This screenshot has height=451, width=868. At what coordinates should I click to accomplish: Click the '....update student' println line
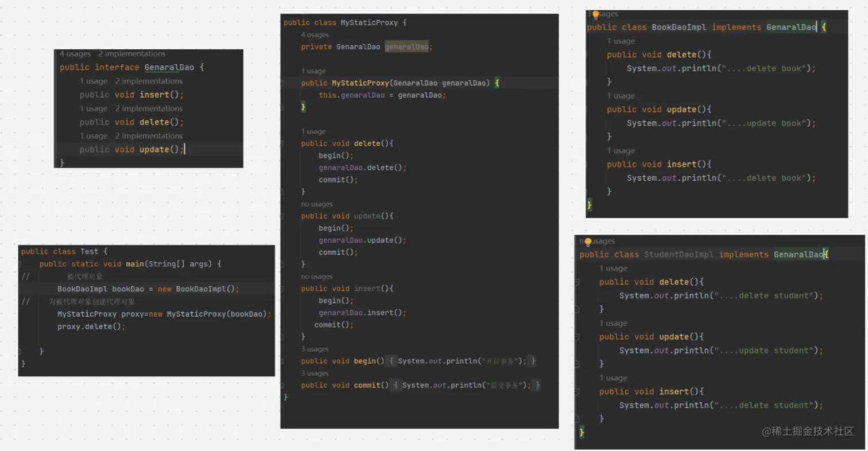click(721, 351)
